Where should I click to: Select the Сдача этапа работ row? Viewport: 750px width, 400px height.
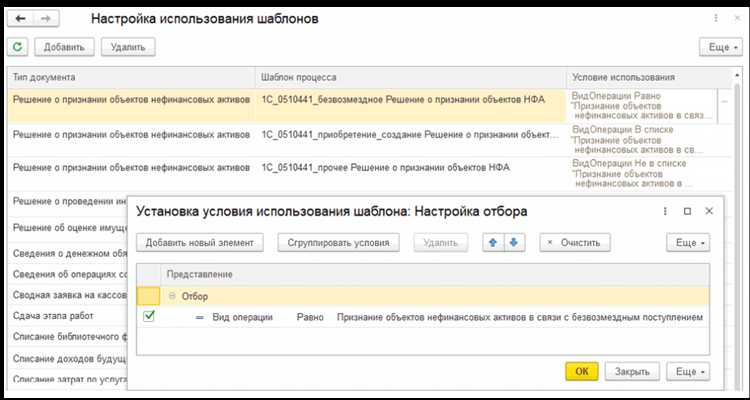click(67, 316)
